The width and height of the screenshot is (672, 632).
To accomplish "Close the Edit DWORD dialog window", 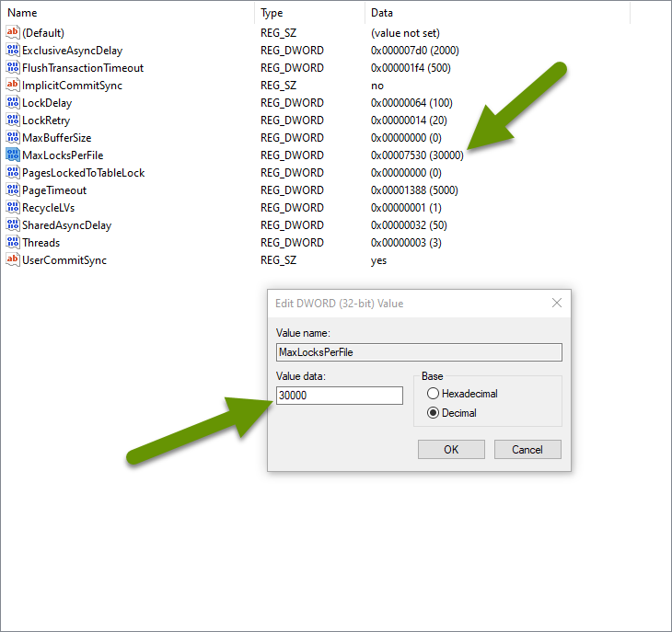I will click(556, 304).
